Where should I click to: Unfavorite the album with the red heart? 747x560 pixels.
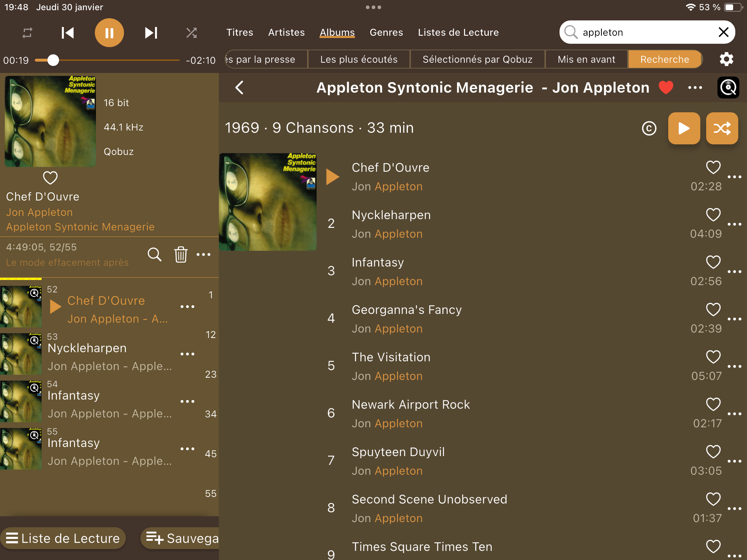(666, 87)
